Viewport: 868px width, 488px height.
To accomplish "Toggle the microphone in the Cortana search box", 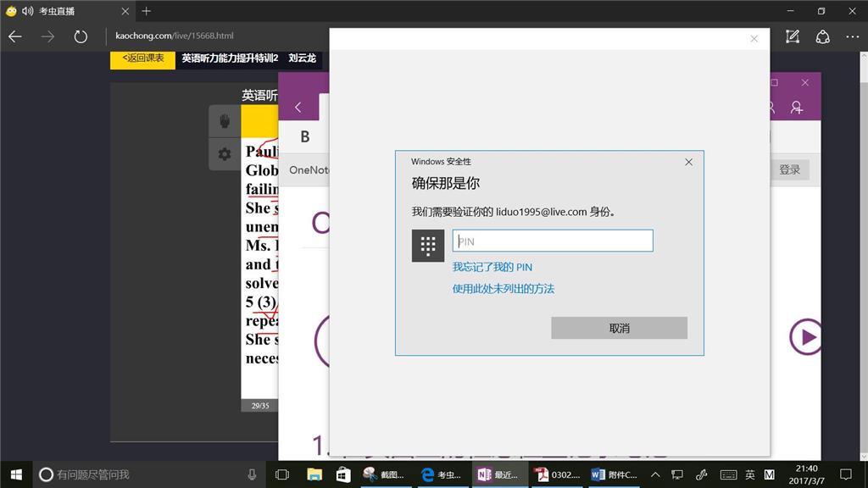I will (x=251, y=474).
